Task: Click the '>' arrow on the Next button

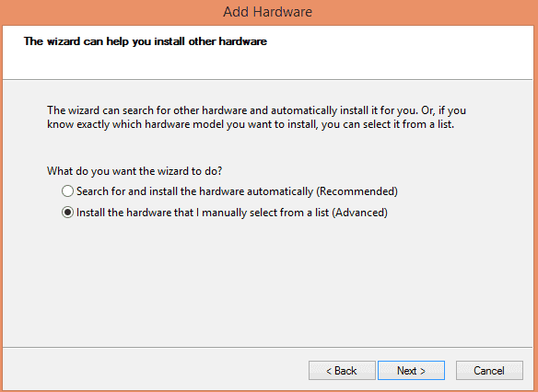Action: pyautogui.click(x=423, y=371)
